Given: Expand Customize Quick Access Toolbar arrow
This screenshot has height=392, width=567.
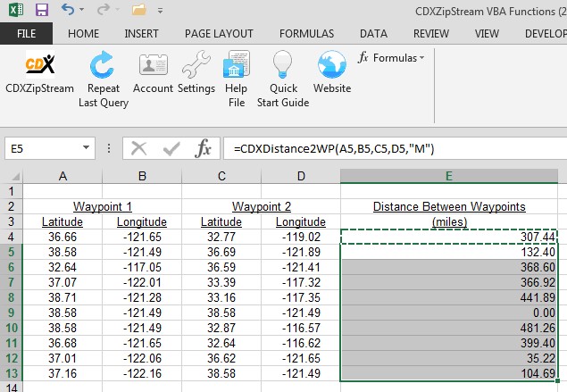Looking at the screenshot, I should coord(160,11).
